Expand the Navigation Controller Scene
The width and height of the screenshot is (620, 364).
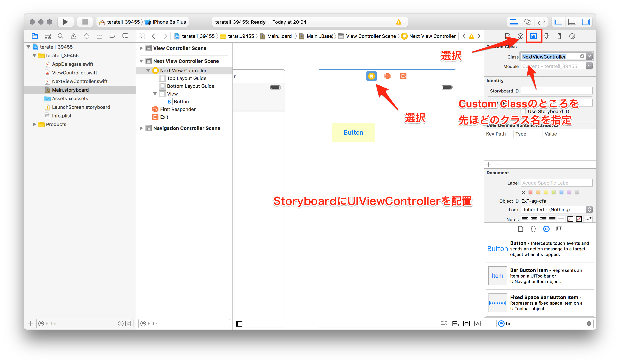[x=141, y=128]
